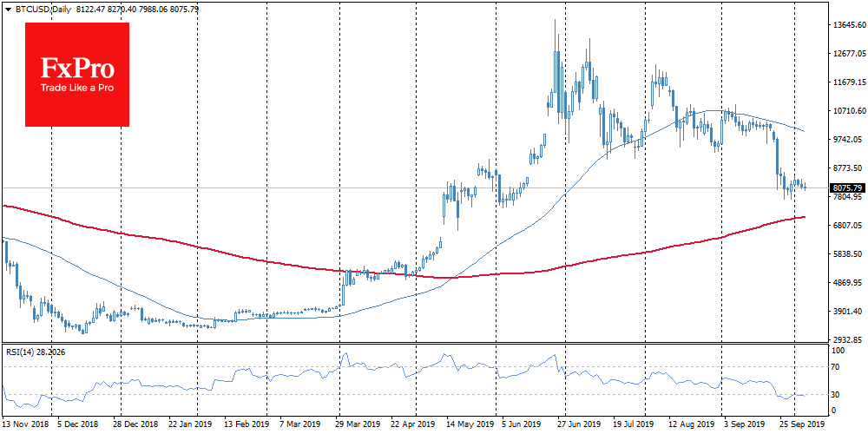This screenshot has height=434, width=868.
Task: Click the RSI 100 level label
Action: [838, 351]
